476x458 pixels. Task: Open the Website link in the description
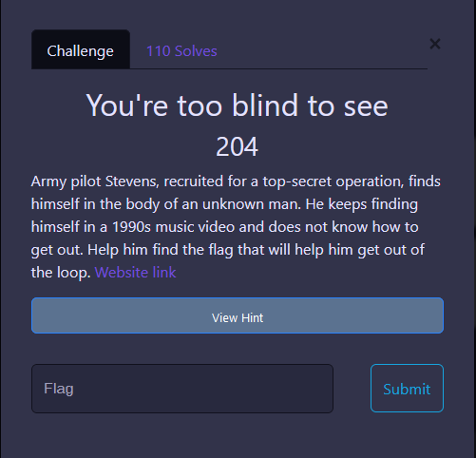[x=135, y=273]
